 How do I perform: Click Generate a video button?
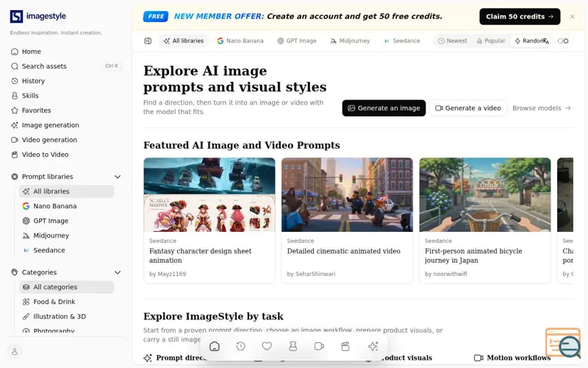coord(468,108)
